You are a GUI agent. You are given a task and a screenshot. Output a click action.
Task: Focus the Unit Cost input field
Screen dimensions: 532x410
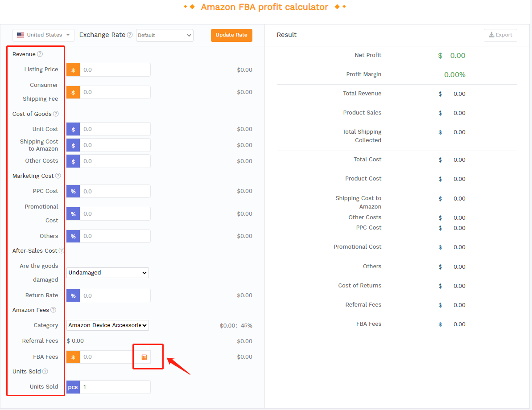coord(115,129)
